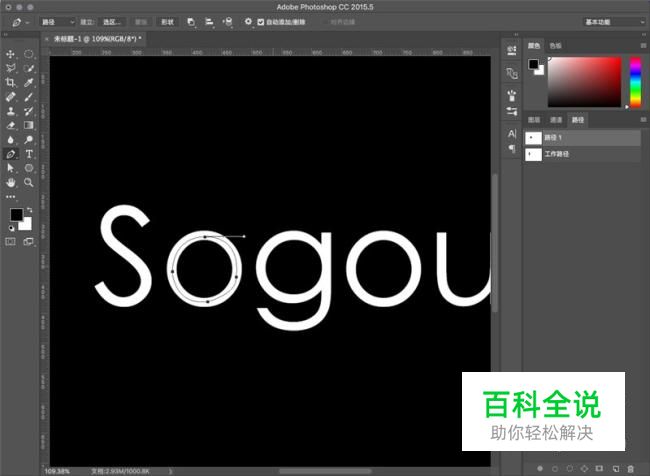Click the zoom percentage field 109.38%
This screenshot has height=476, width=650.
[x=57, y=471]
